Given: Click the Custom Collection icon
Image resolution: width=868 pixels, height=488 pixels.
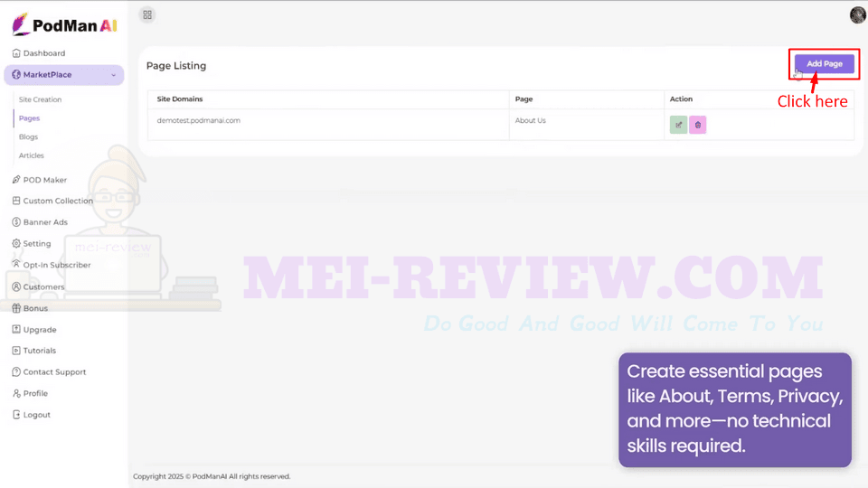Looking at the screenshot, I should 16,201.
